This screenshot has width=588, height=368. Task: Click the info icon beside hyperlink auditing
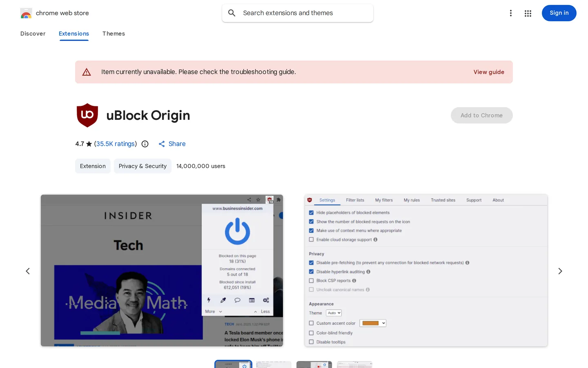[368, 272]
